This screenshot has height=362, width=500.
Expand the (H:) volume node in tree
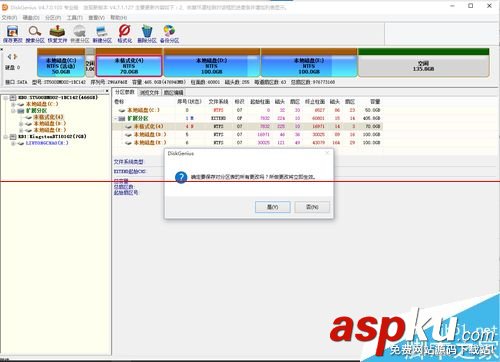pos(13,143)
